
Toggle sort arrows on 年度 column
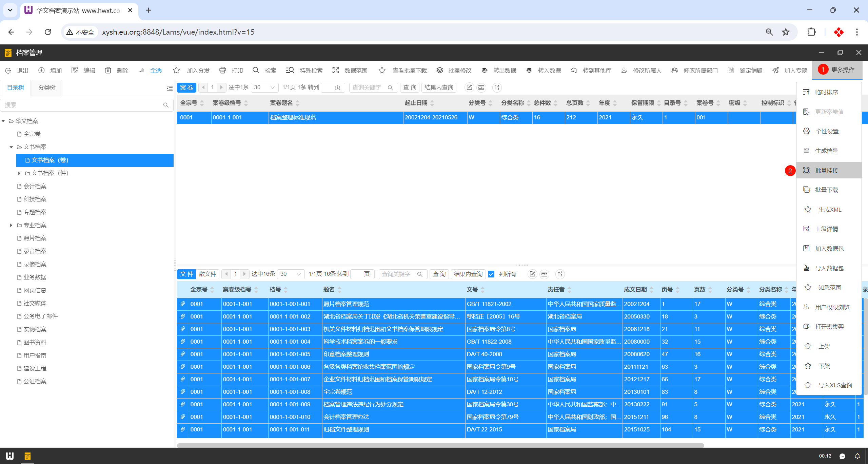615,103
